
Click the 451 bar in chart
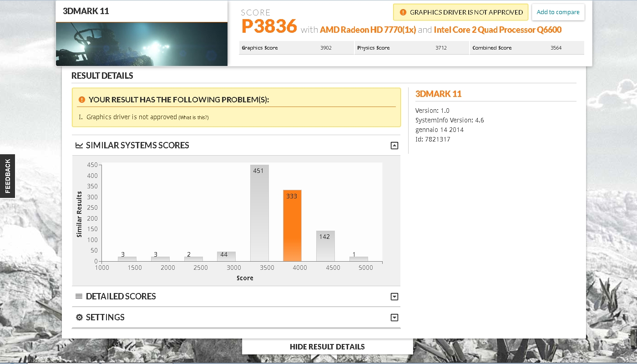click(x=259, y=213)
